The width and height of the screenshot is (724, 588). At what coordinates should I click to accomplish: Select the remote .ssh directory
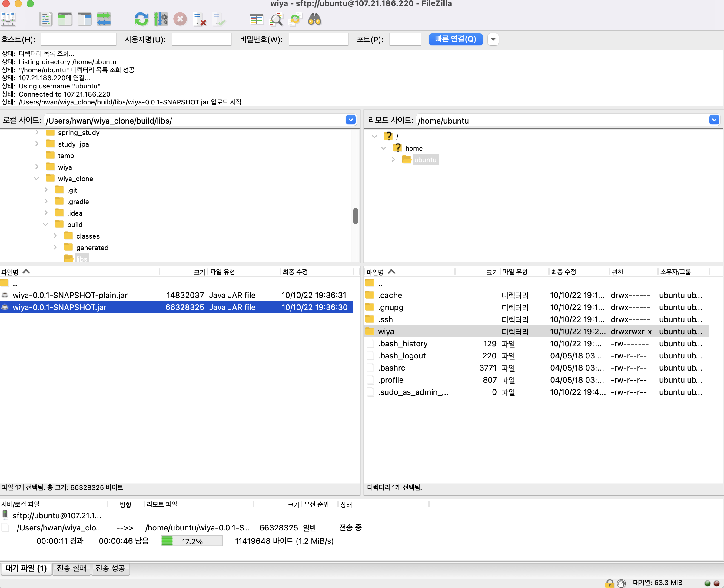point(537,319)
